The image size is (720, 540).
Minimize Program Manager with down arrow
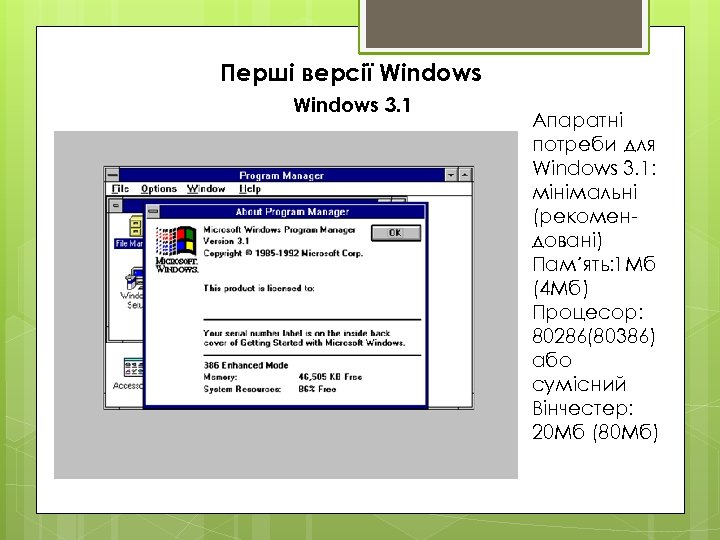[x=451, y=175]
